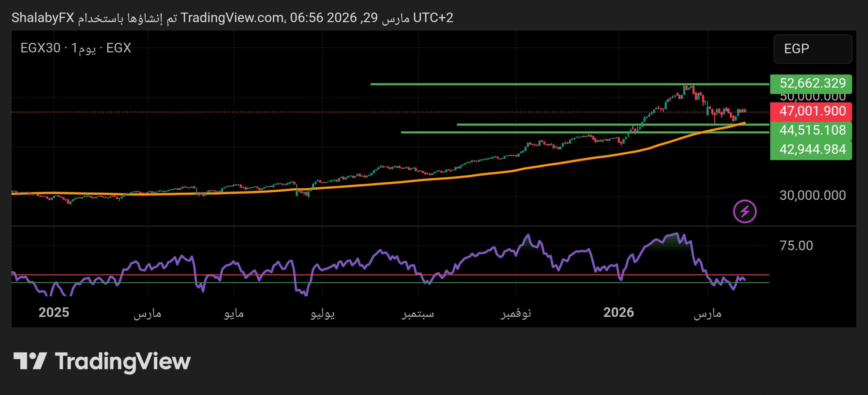
Task: Click the TradingView logo icon
Action: coord(30,361)
